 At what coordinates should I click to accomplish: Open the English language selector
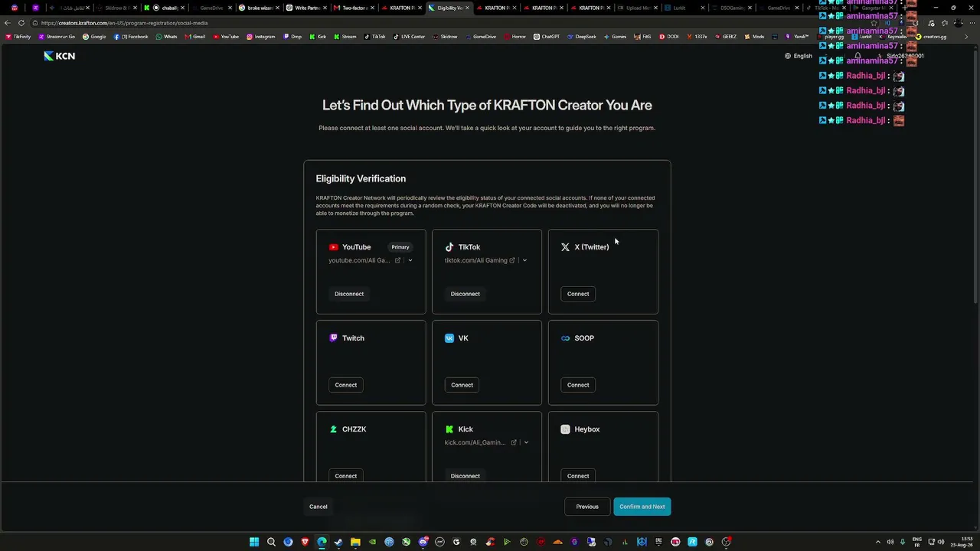coord(799,56)
